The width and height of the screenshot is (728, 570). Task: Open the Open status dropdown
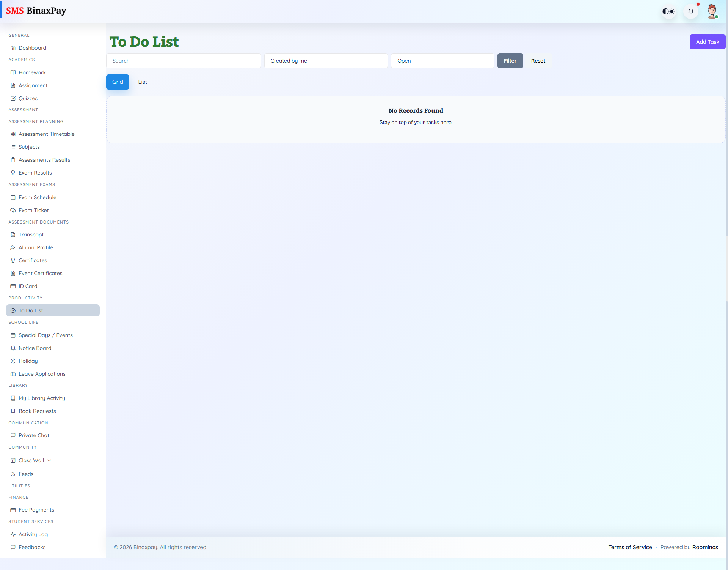[x=442, y=61]
